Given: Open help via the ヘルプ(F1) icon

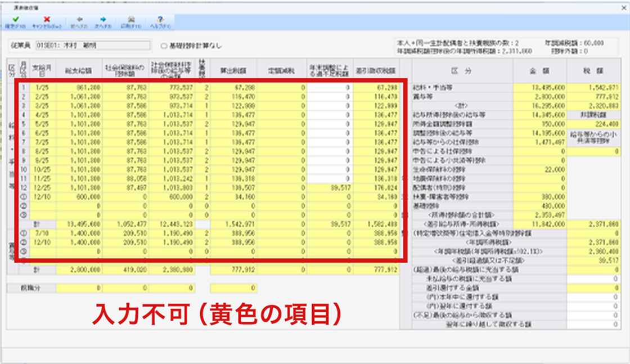Looking at the screenshot, I should [159, 19].
